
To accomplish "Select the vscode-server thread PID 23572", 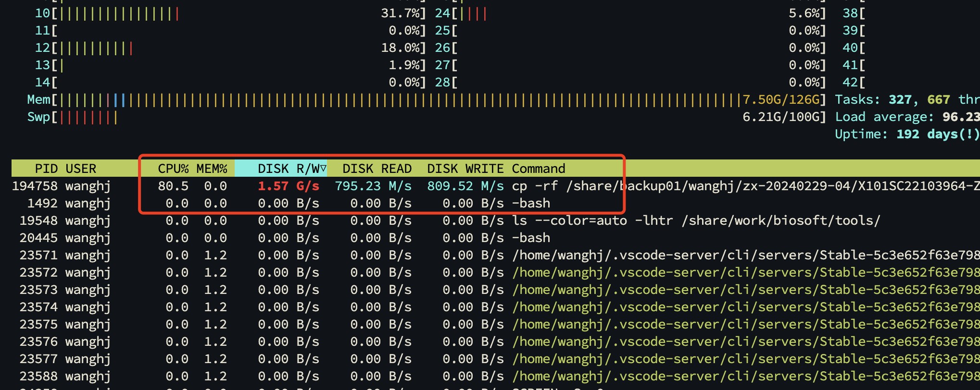I will 496,272.
